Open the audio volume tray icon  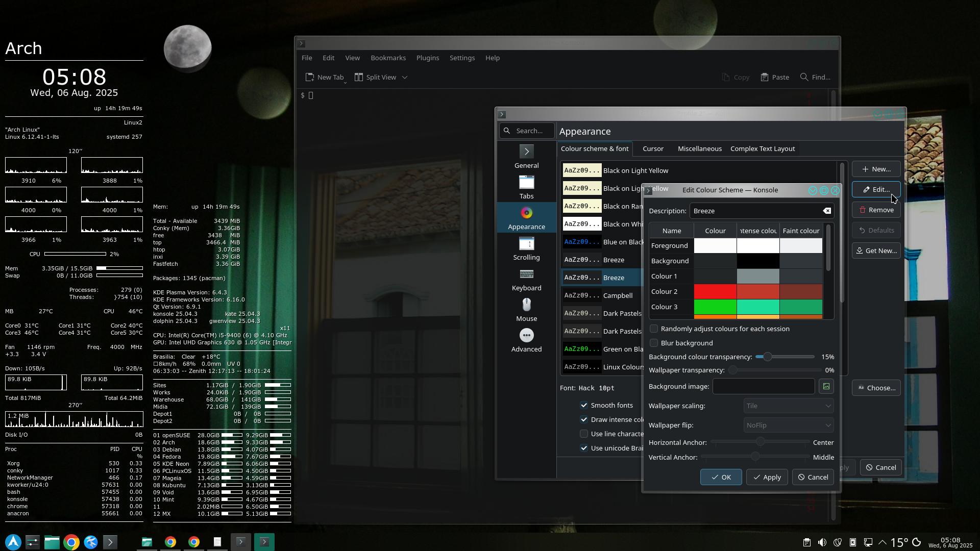(822, 542)
